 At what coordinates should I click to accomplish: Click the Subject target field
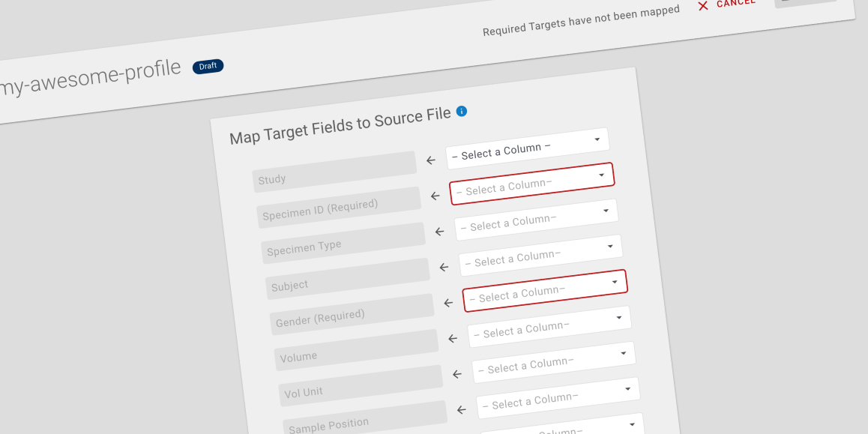pyautogui.click(x=349, y=278)
